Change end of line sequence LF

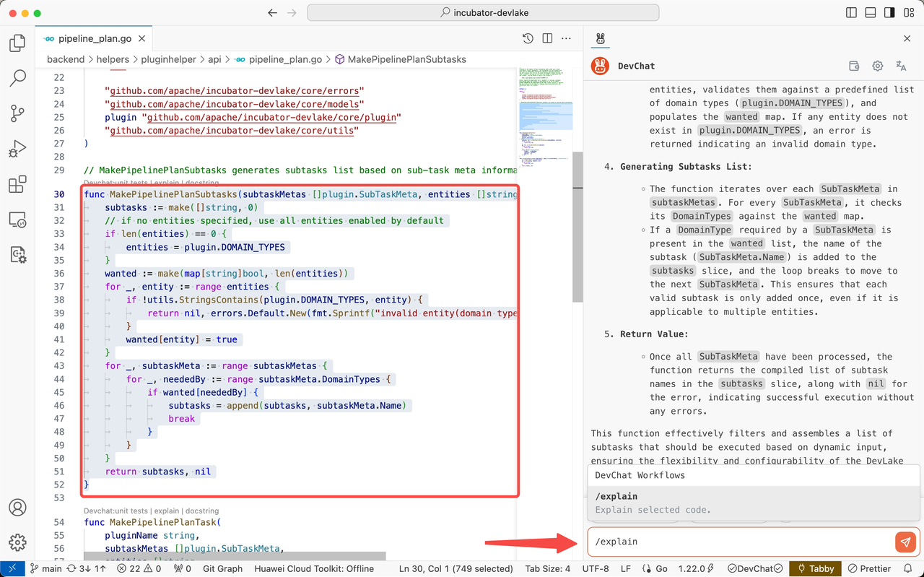pyautogui.click(x=626, y=568)
